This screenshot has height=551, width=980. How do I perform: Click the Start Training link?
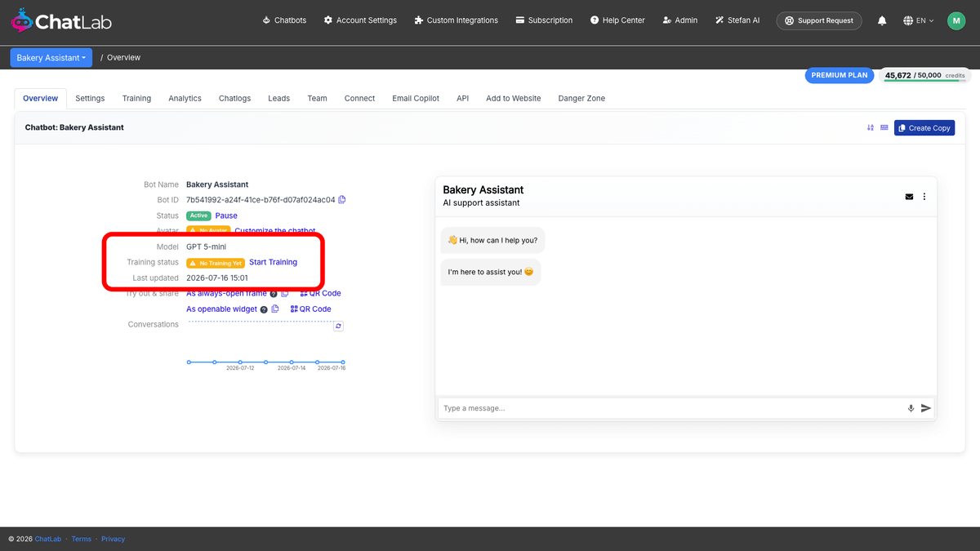[x=273, y=263]
